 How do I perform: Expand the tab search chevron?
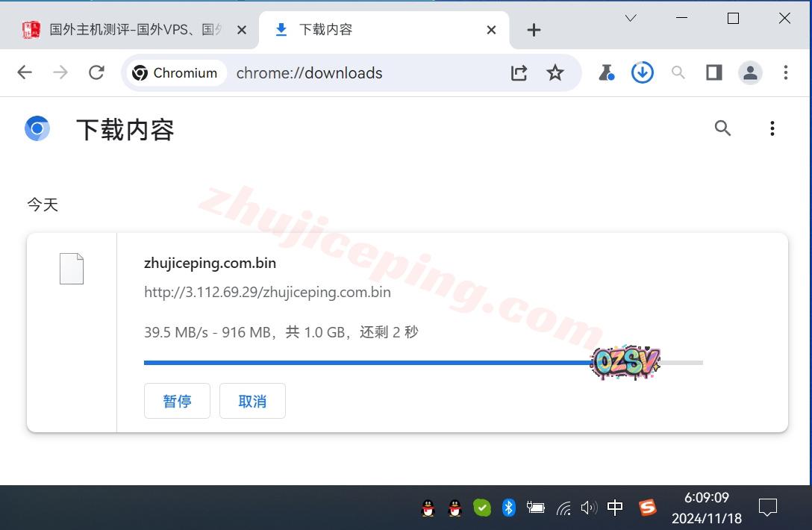pos(631,19)
